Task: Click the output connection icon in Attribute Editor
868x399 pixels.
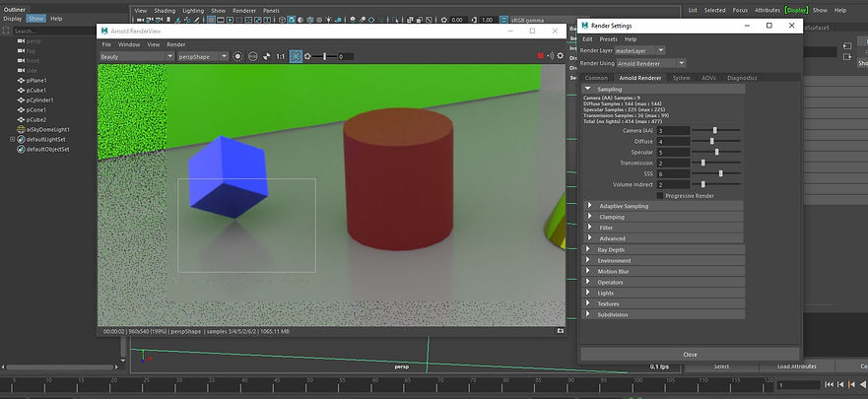Action: [x=847, y=56]
